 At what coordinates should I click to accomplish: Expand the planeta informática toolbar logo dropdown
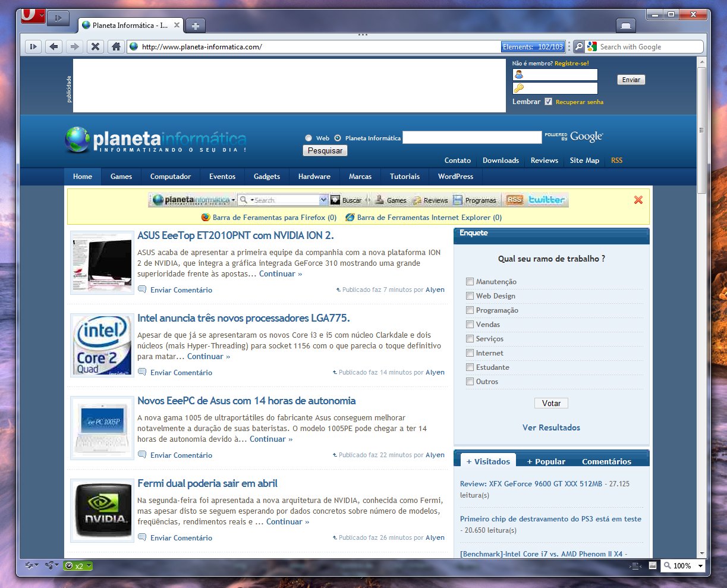[x=233, y=200]
